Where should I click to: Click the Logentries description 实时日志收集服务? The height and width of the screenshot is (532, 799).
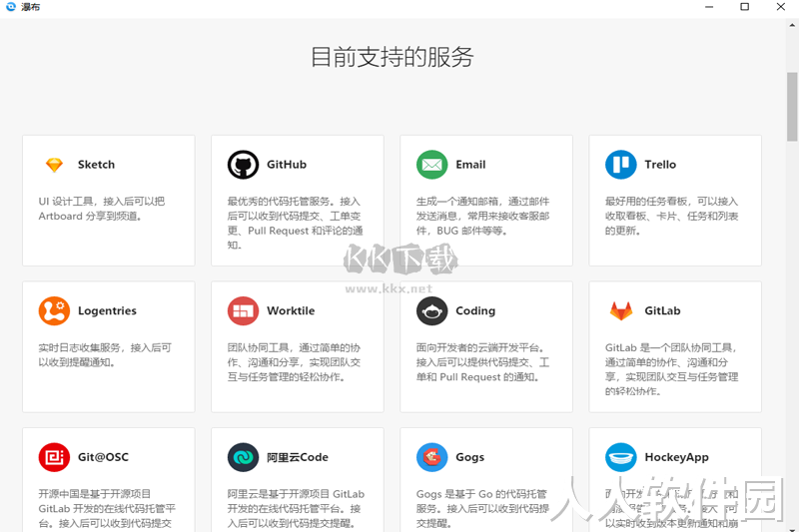(x=105, y=355)
